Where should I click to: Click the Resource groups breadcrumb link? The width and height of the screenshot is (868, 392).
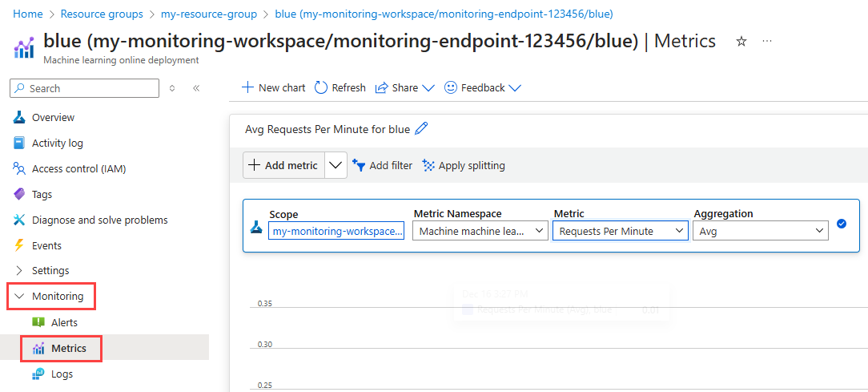click(102, 14)
